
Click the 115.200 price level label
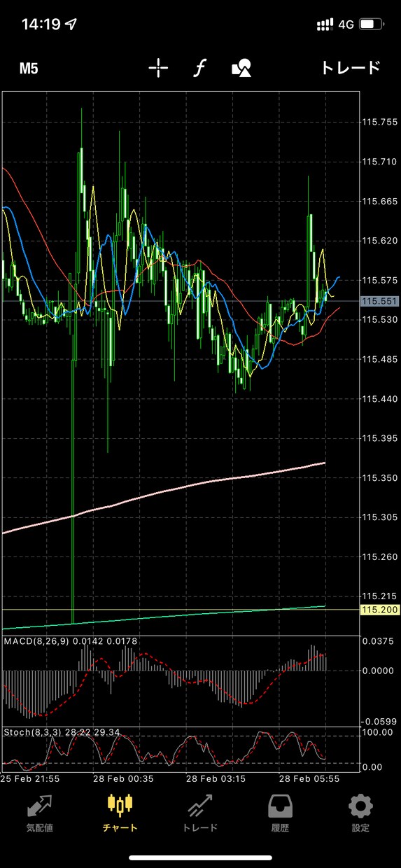tap(379, 610)
